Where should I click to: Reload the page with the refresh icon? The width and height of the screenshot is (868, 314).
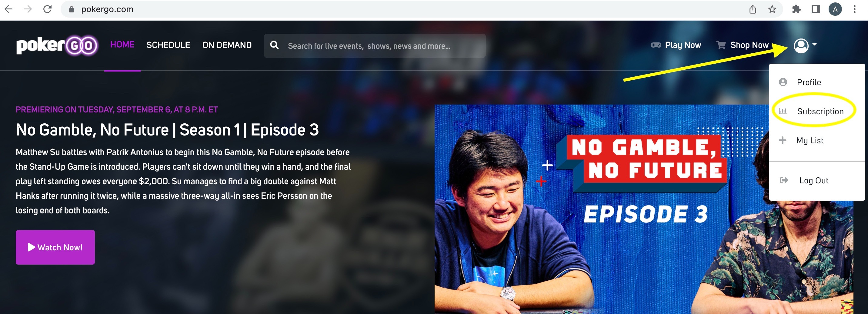coord(48,9)
